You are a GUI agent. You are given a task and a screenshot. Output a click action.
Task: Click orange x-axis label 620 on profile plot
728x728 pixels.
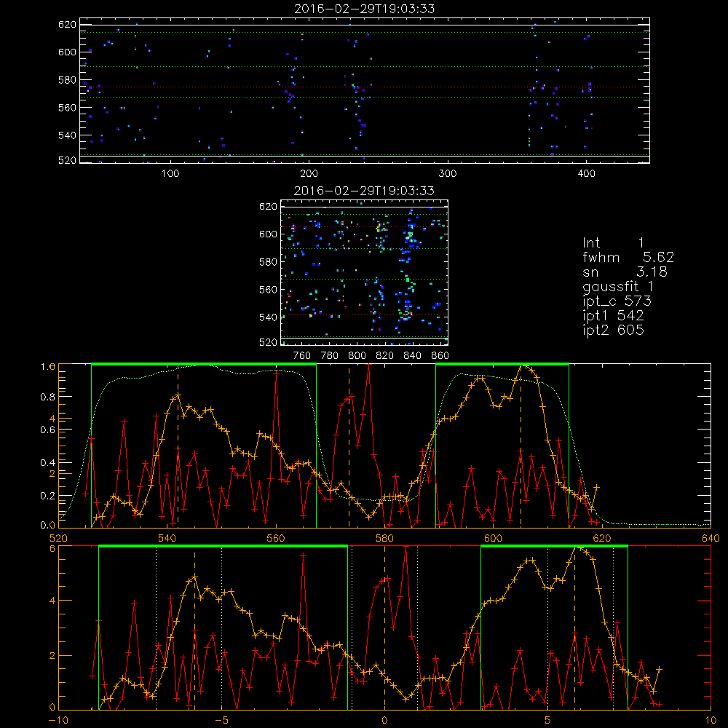point(602,539)
